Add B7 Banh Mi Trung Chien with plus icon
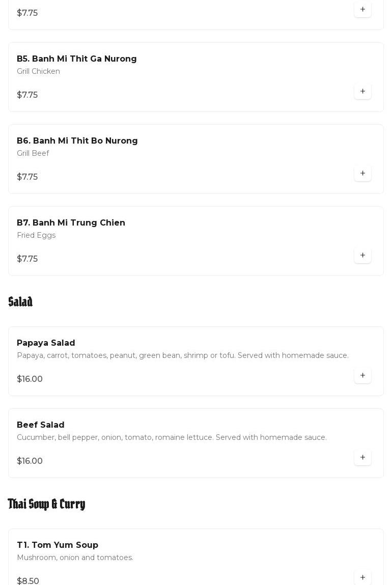The height and width of the screenshot is (585, 392). [362, 256]
